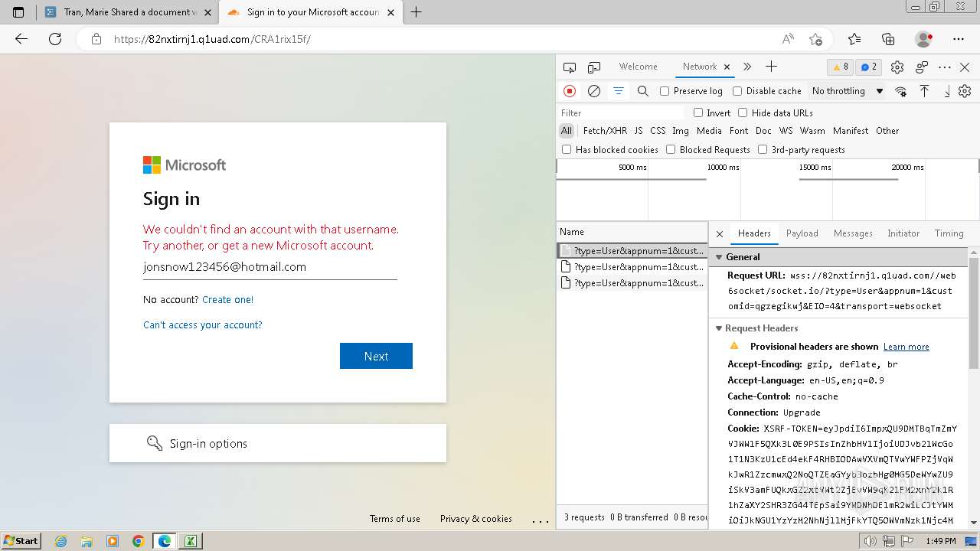Image resolution: width=980 pixels, height=551 pixels.
Task: Filter network requests by JS type
Action: click(639, 131)
